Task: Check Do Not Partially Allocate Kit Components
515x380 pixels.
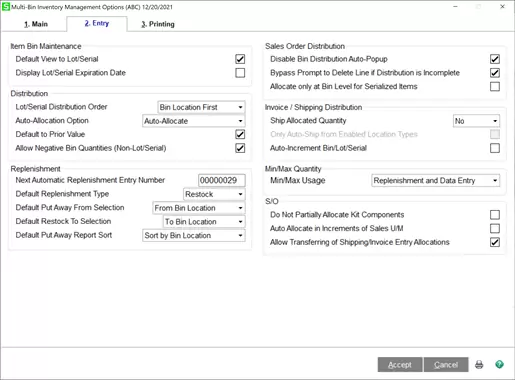Action: tap(495, 215)
